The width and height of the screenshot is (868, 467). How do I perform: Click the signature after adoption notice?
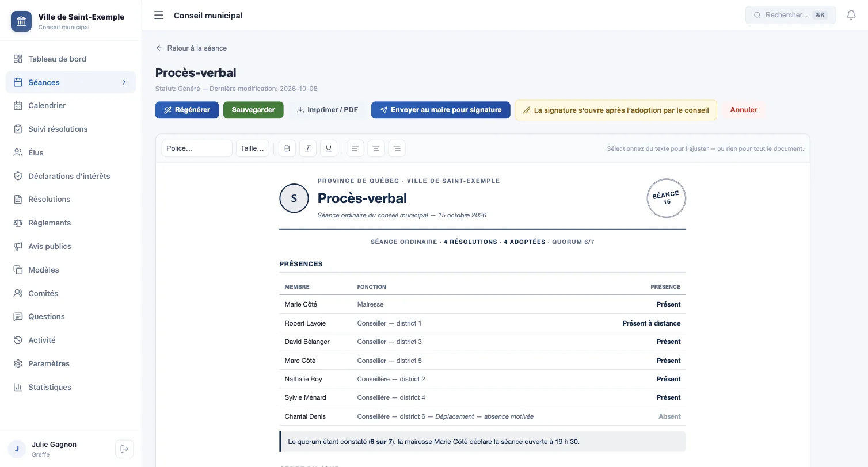616,110
